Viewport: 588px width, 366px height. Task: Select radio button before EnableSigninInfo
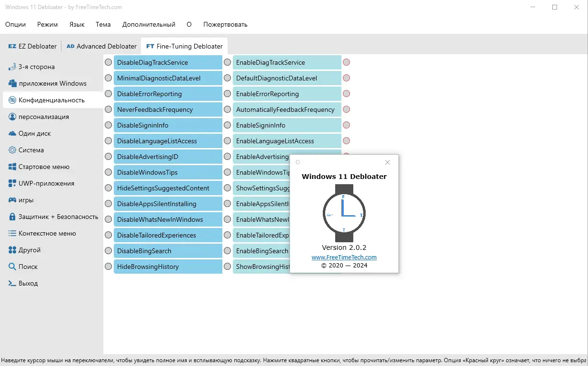pos(228,125)
